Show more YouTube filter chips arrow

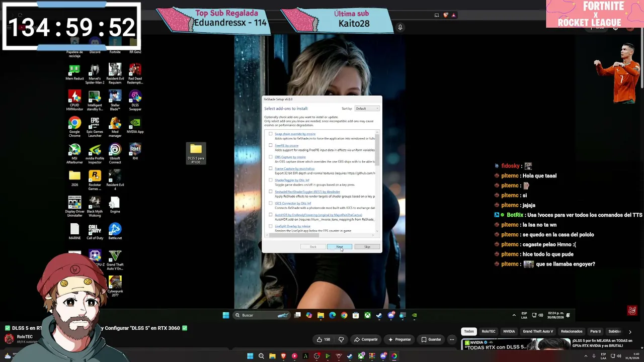tap(630, 332)
